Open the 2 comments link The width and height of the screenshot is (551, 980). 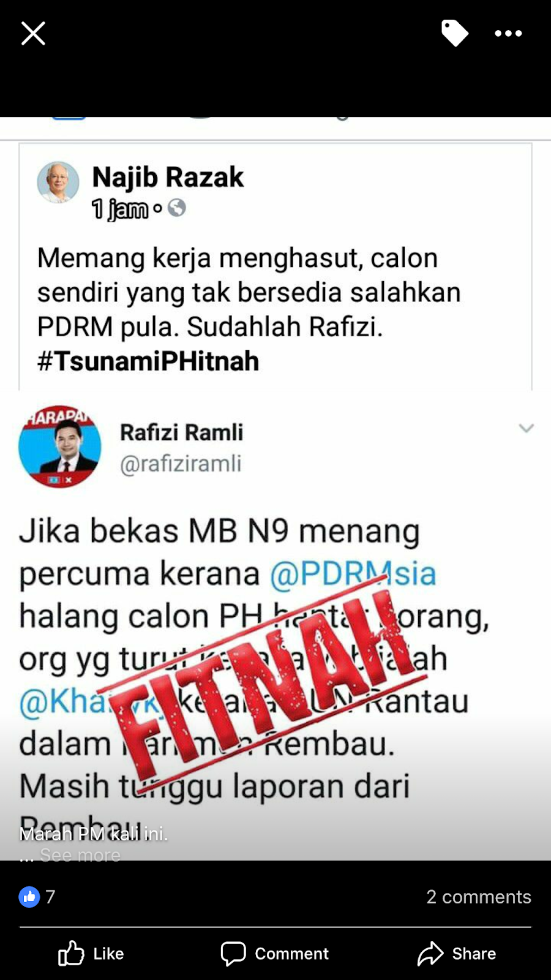[x=479, y=897]
